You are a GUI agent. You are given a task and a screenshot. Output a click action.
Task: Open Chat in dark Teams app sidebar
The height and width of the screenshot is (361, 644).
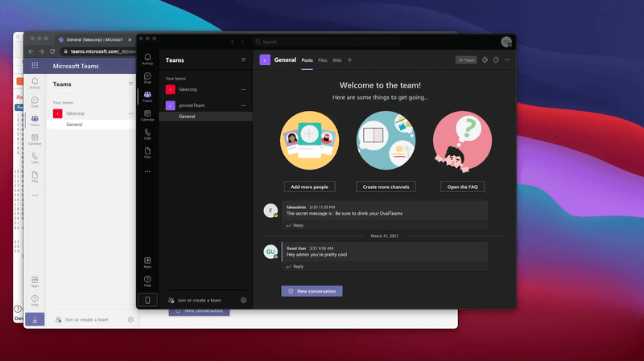pos(147,78)
